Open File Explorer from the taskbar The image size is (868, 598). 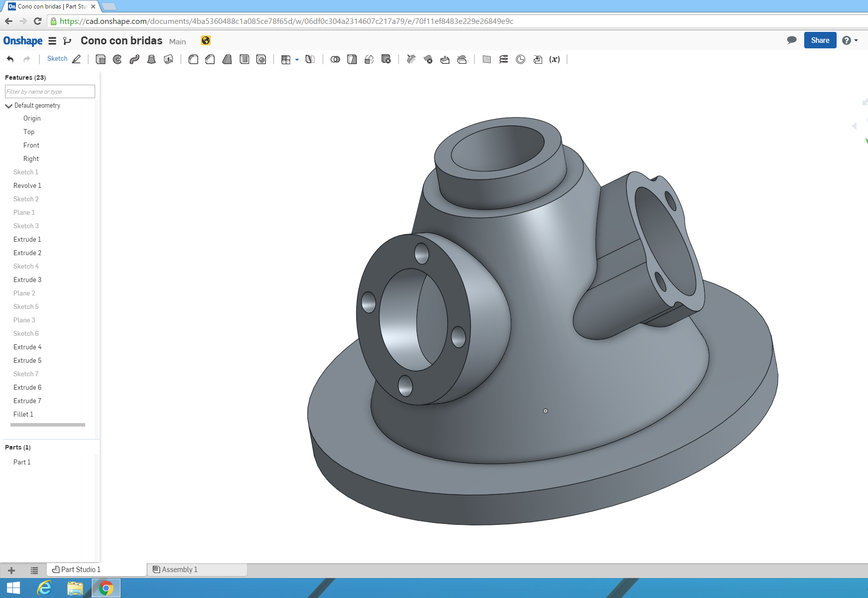75,589
